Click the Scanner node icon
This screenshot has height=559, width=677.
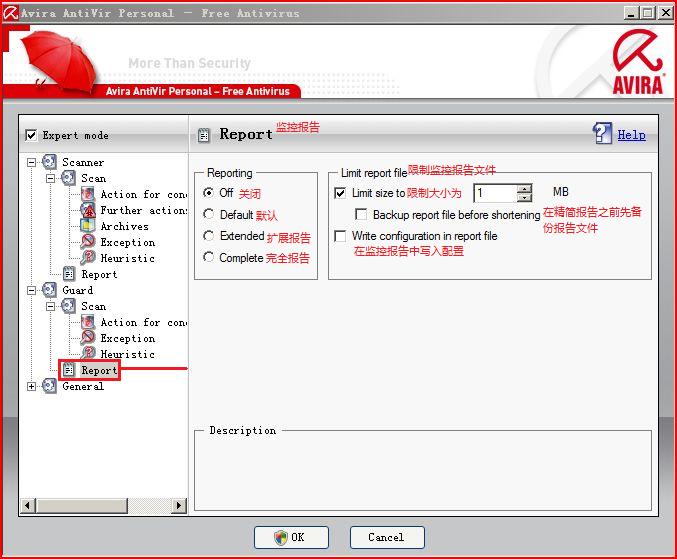click(49, 162)
